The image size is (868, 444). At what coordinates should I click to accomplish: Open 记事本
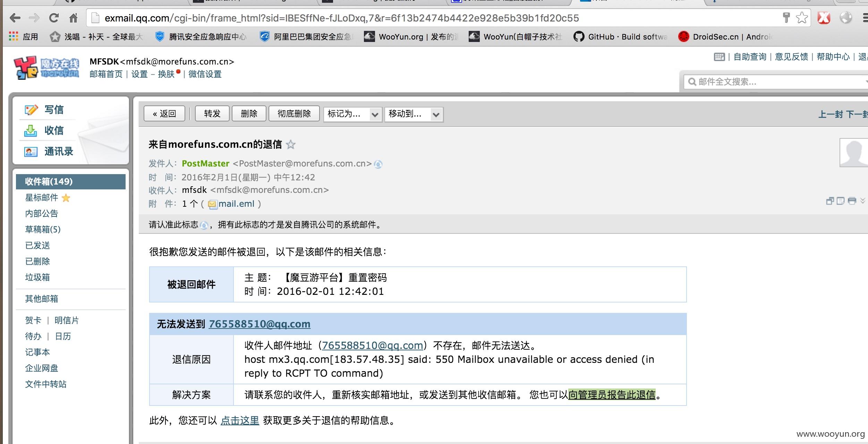click(x=37, y=352)
